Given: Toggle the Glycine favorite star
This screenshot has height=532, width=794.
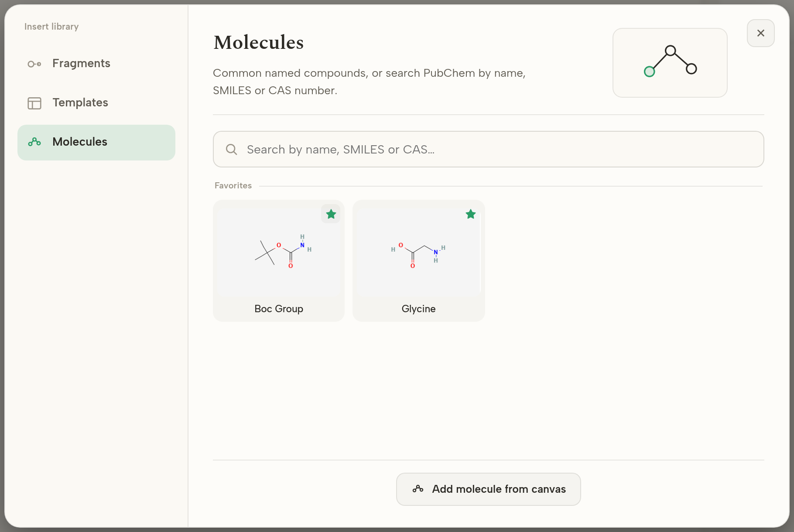Looking at the screenshot, I should click(x=471, y=214).
